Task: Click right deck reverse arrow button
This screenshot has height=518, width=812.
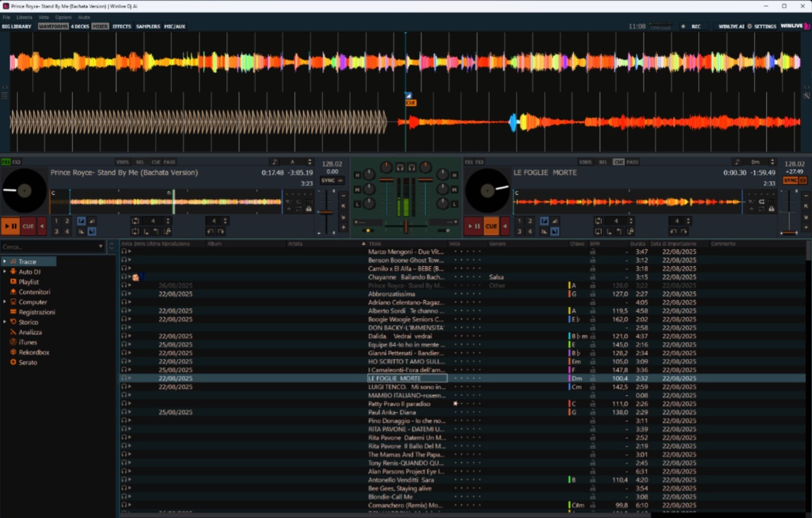Action: pyautogui.click(x=505, y=226)
